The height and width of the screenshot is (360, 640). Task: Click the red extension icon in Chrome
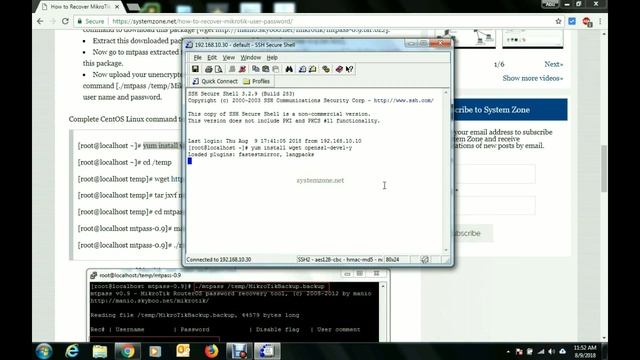point(587,22)
